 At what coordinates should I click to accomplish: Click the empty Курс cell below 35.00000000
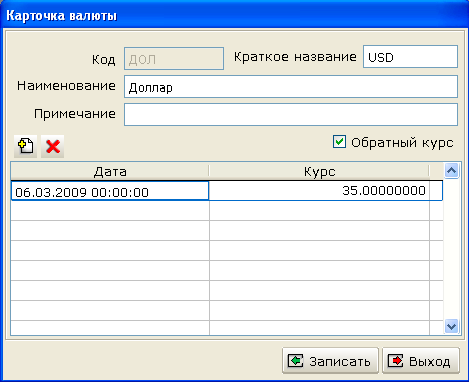tap(319, 211)
